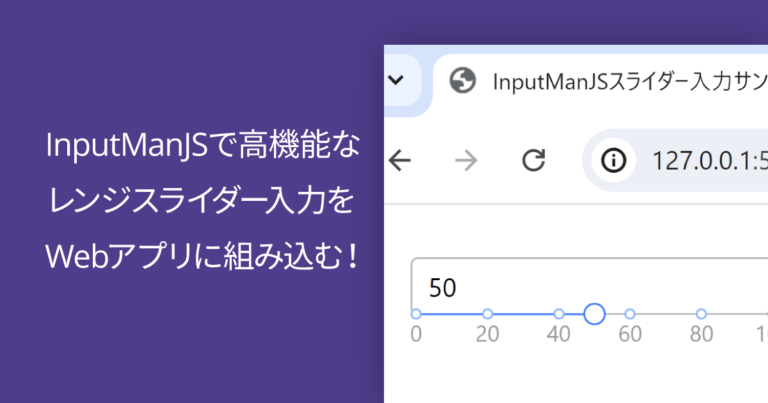Viewport: 768px width, 403px height.
Task: Click the address bar showing 127.0.0.1
Action: pos(675,160)
